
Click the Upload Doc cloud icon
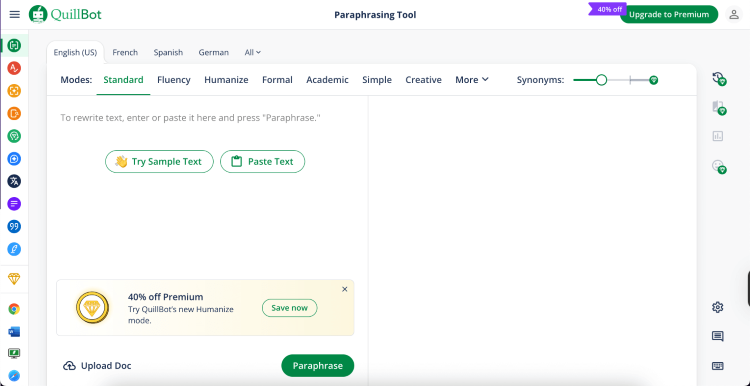pos(69,366)
